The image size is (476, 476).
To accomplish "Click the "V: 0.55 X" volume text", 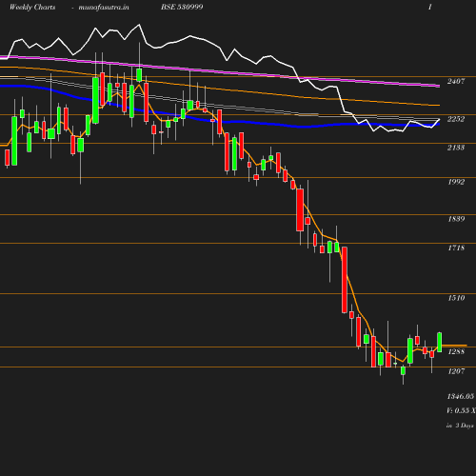I will coord(461,410).
